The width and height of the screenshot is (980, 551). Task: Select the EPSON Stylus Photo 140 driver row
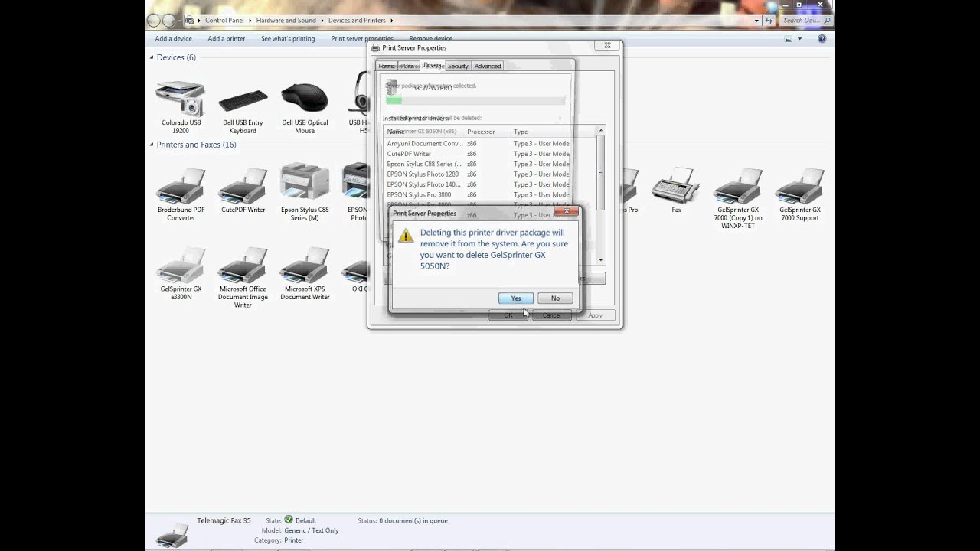point(479,184)
